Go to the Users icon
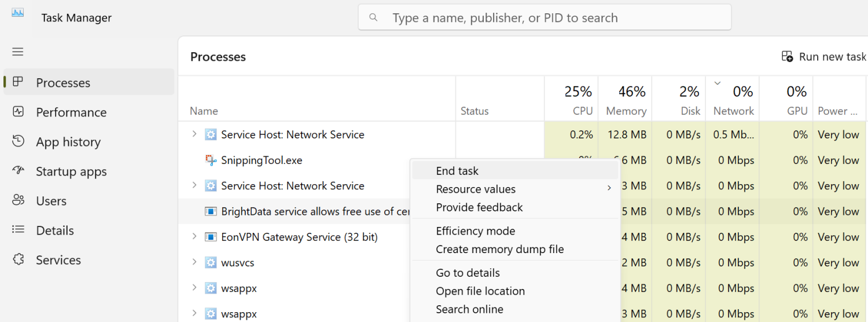 [x=18, y=200]
